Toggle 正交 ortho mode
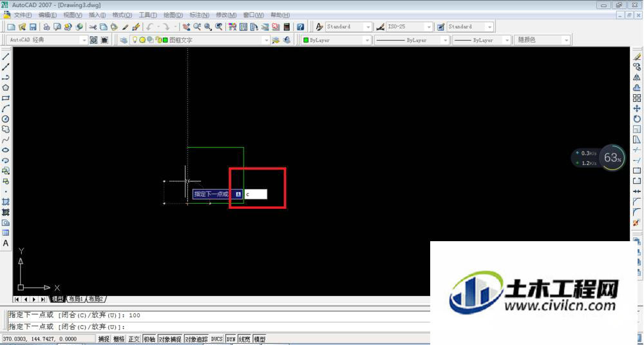644x345 pixels. (x=134, y=339)
